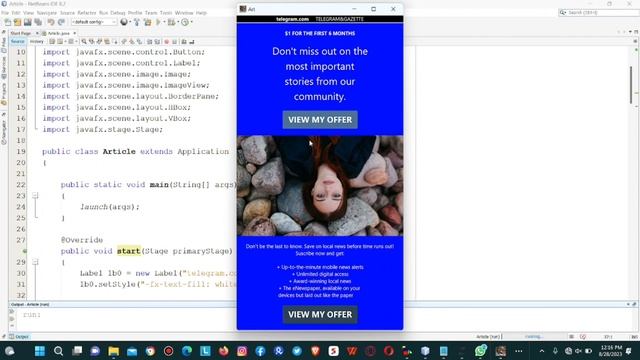Viewport: 640px width, 360px height.
Task: Open the Navigate menu
Action: point(47,13)
